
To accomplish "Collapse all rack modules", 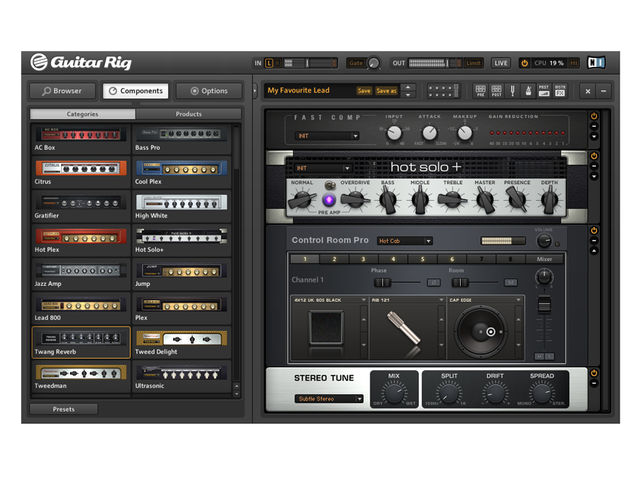I will click(x=604, y=91).
